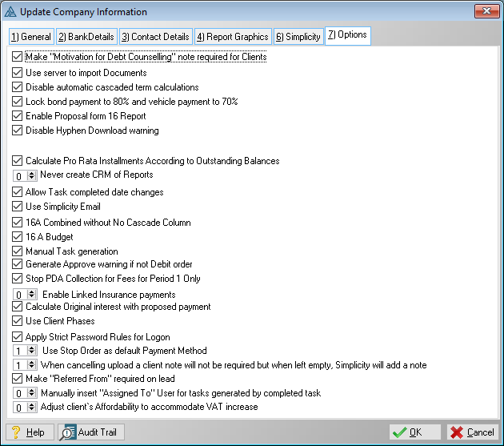Toggle Apply Strict Password Rules for Logon
Screen dimensions: 504x446
click(18, 337)
